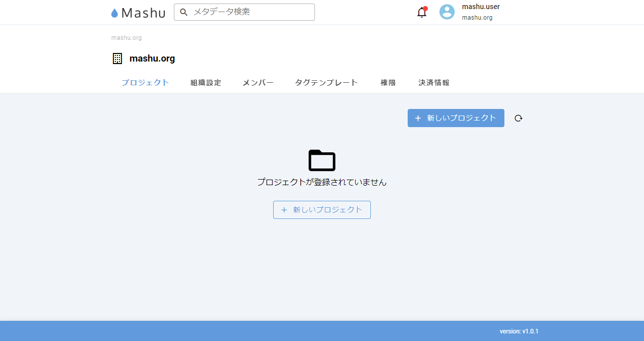644x341 pixels.
Task: Click the Mashu wordmark in the header
Action: 143,13
